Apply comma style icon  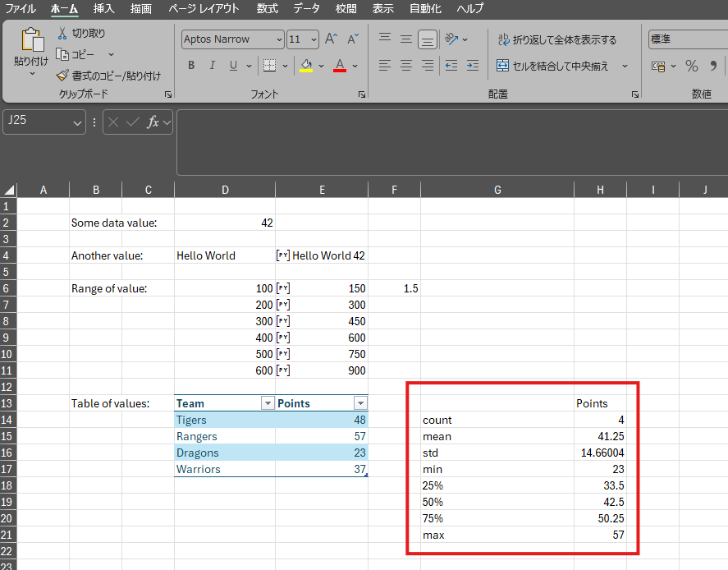click(713, 66)
